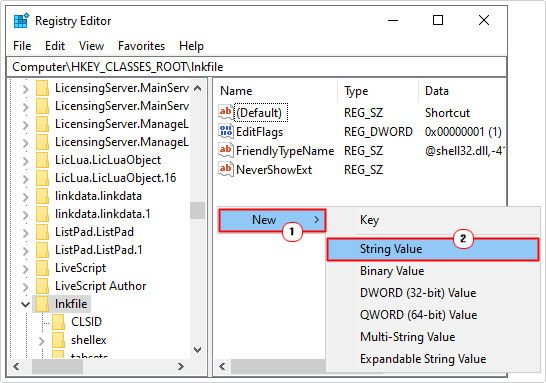This screenshot has height=383, width=546.
Task: Collapse the lnkfile tree node
Action: pyautogui.click(x=25, y=304)
